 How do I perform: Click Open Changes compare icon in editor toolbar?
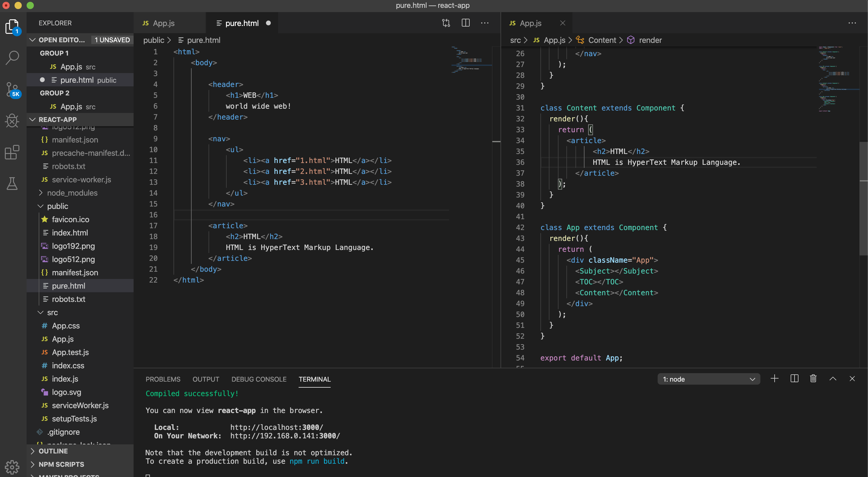coord(446,23)
